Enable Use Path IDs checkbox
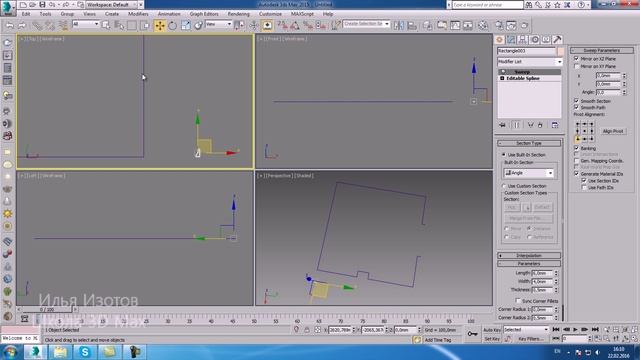640x360 pixels. pyautogui.click(x=584, y=187)
